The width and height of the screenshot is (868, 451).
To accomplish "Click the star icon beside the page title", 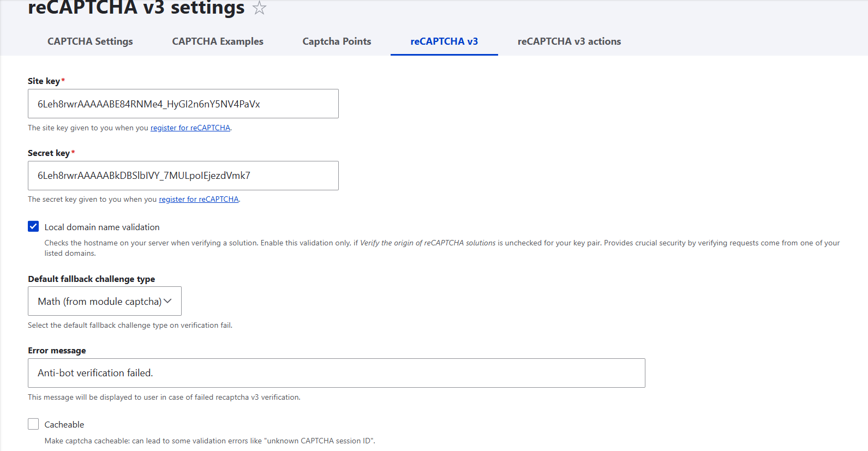I will point(259,8).
